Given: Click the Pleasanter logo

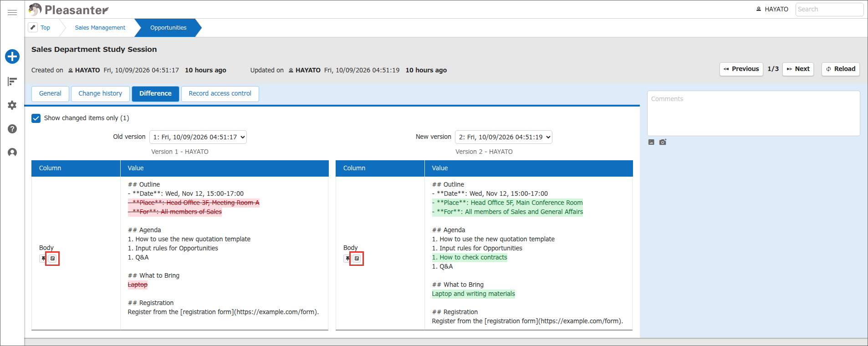Looking at the screenshot, I should click(69, 10).
